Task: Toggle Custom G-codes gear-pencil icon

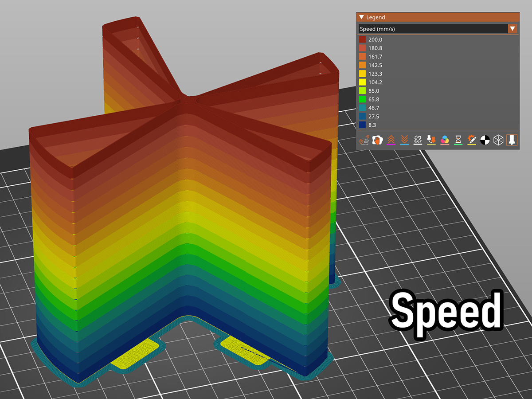Action: [x=472, y=140]
